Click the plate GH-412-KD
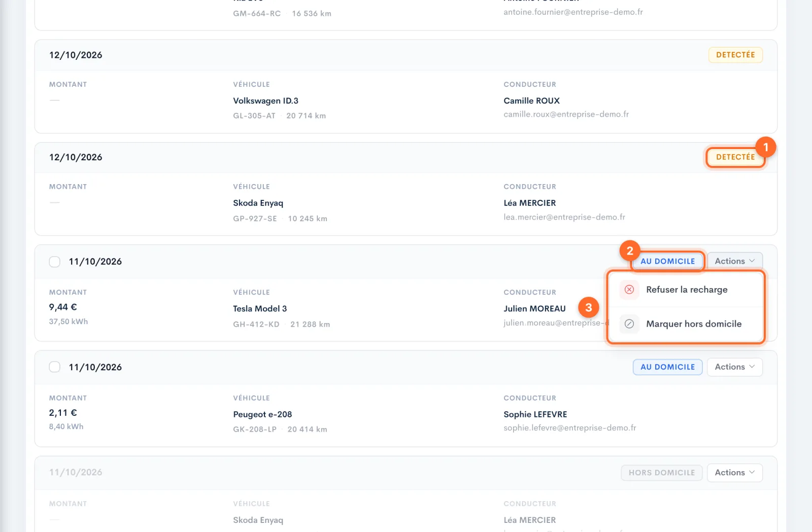The height and width of the screenshot is (532, 812). pos(256,324)
